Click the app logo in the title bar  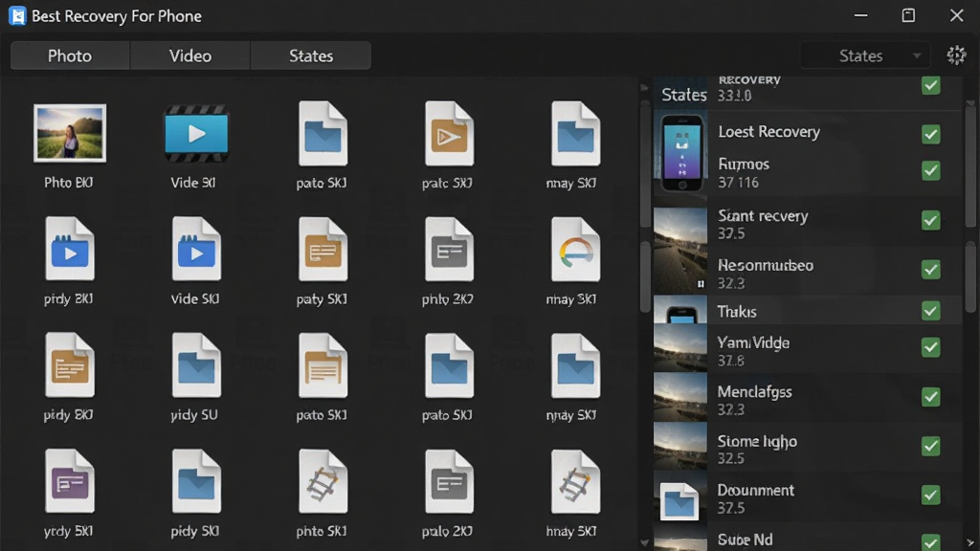17,15
